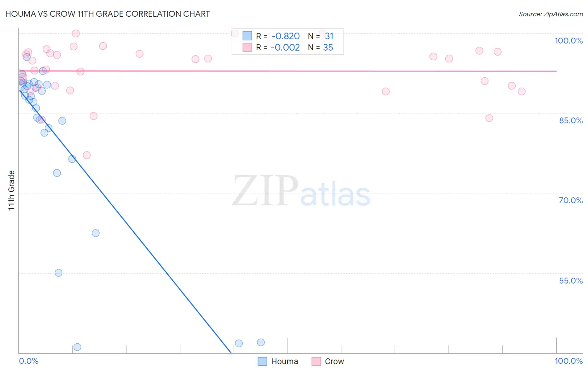Click the 0.0% x-axis label
This screenshot has height=373, width=588.
[x=29, y=361]
